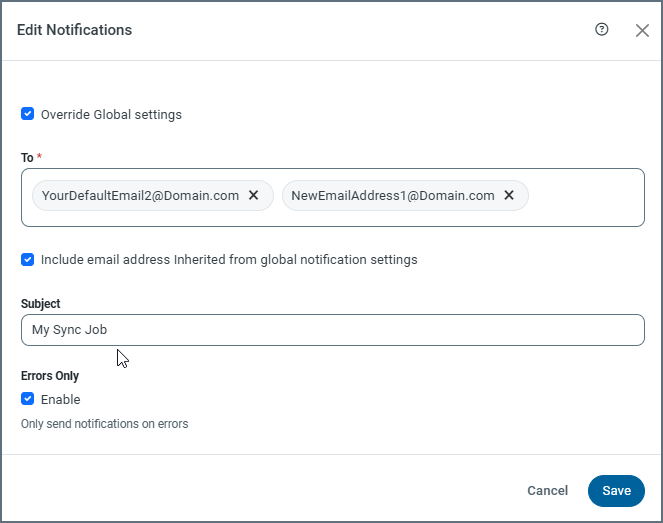The width and height of the screenshot is (663, 523).
Task: Select the YourDefaultEmail2@Domain.com chip text
Action: [x=140, y=196]
